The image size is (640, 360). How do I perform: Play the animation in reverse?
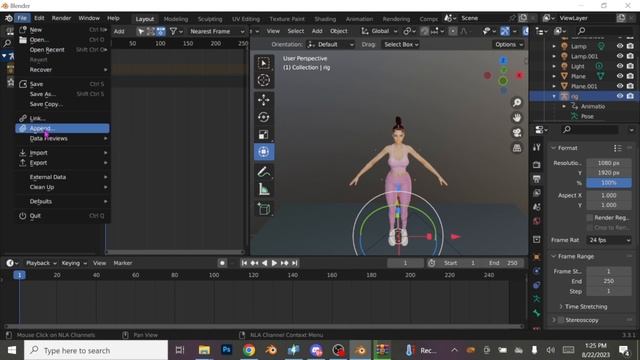(264, 263)
